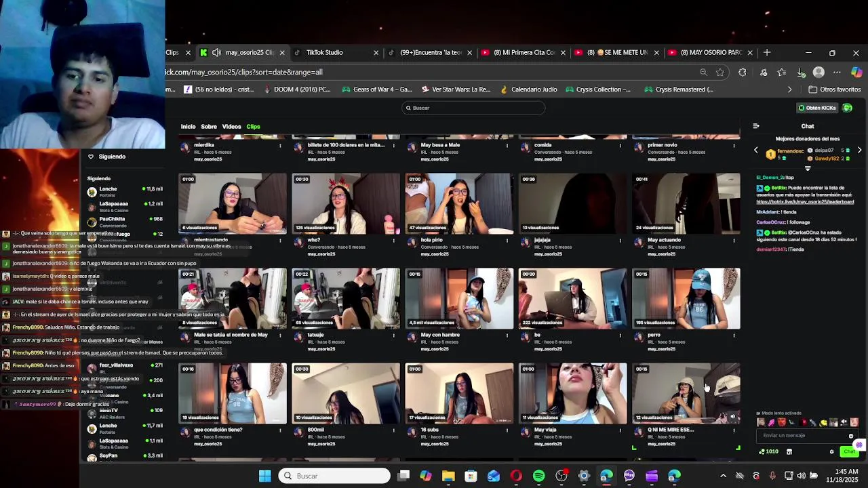Open Spotify from the taskbar
The image size is (868, 488).
coord(538,476)
